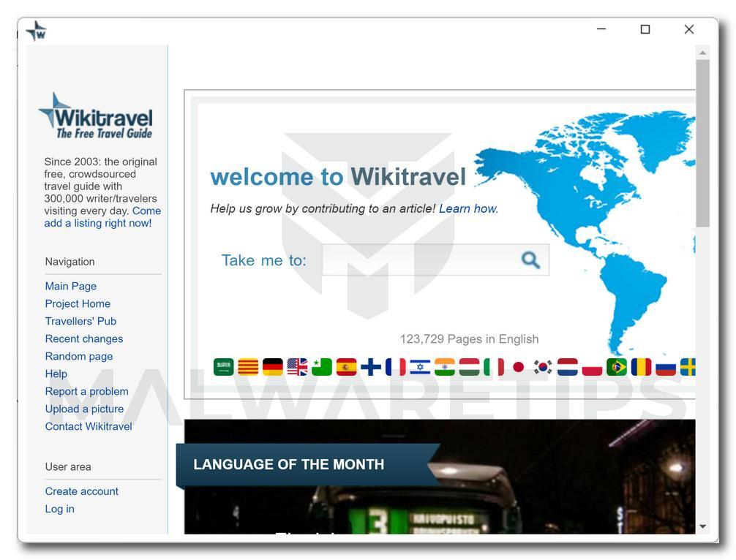Image resolution: width=736 pixels, height=560 pixels.
Task: Open the Learn how link
Action: [467, 208]
